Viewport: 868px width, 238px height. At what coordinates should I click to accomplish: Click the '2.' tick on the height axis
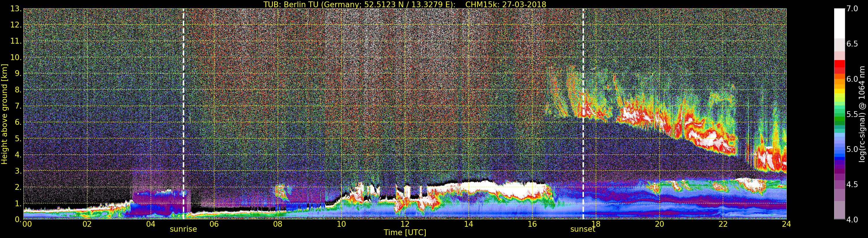[x=19, y=187]
